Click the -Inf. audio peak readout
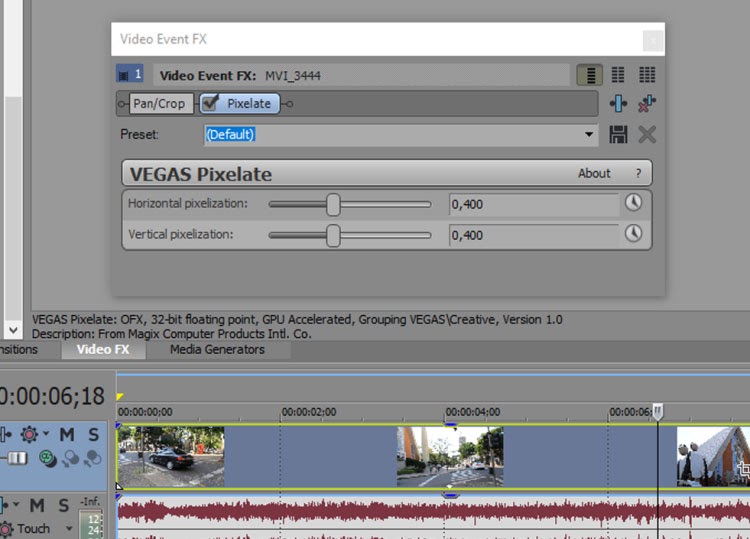Image resolution: width=750 pixels, height=539 pixels. click(90, 502)
